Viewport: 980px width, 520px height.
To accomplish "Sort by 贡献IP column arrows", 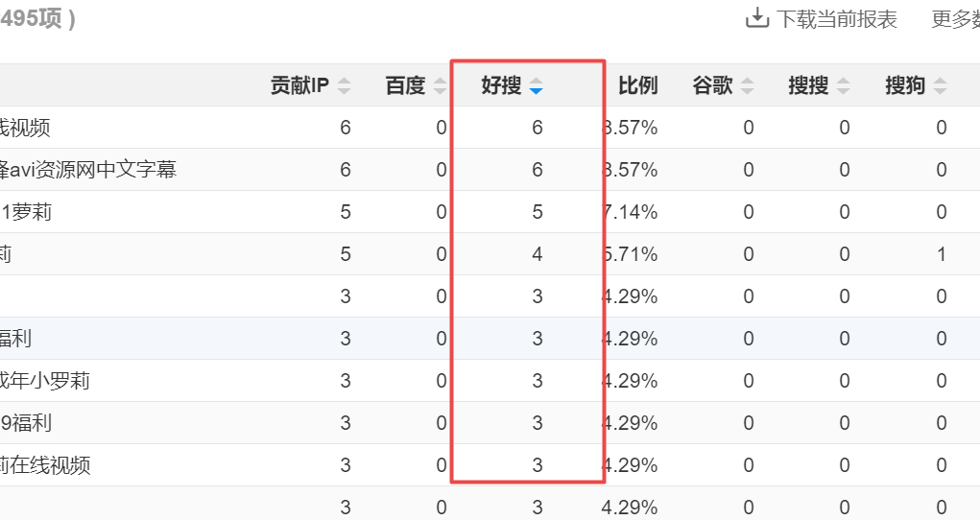I will tap(344, 85).
